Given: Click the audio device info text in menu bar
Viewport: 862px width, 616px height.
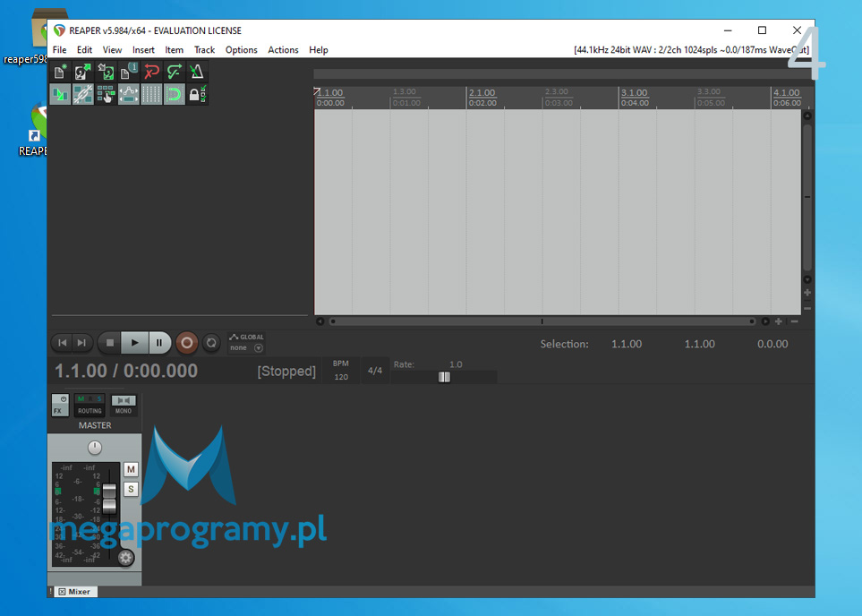Looking at the screenshot, I should 692,50.
